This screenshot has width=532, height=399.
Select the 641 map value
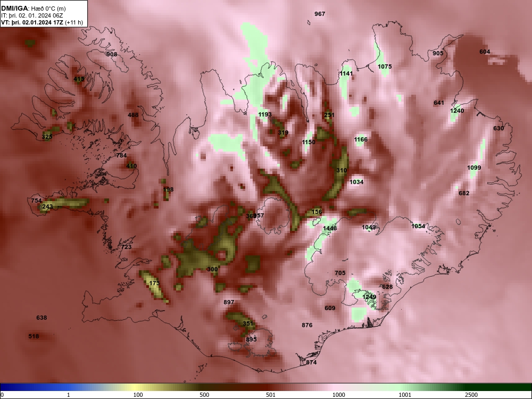coord(439,103)
